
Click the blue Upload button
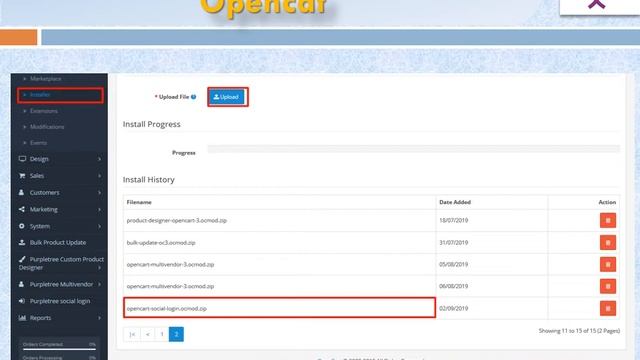[x=227, y=97]
